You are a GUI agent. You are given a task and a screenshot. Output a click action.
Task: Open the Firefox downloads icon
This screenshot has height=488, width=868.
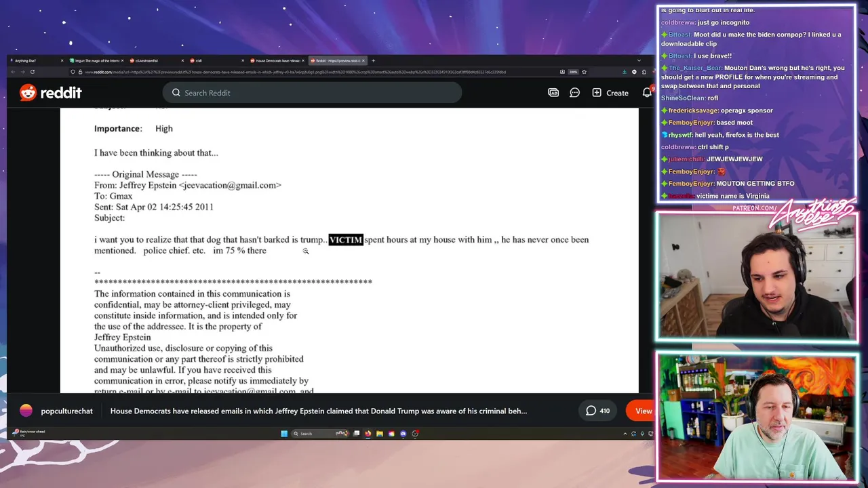click(x=625, y=72)
